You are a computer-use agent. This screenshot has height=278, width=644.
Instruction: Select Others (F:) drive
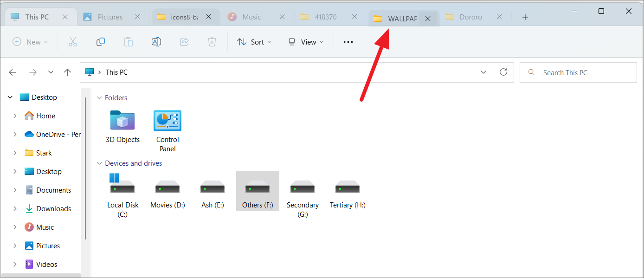coord(258,191)
